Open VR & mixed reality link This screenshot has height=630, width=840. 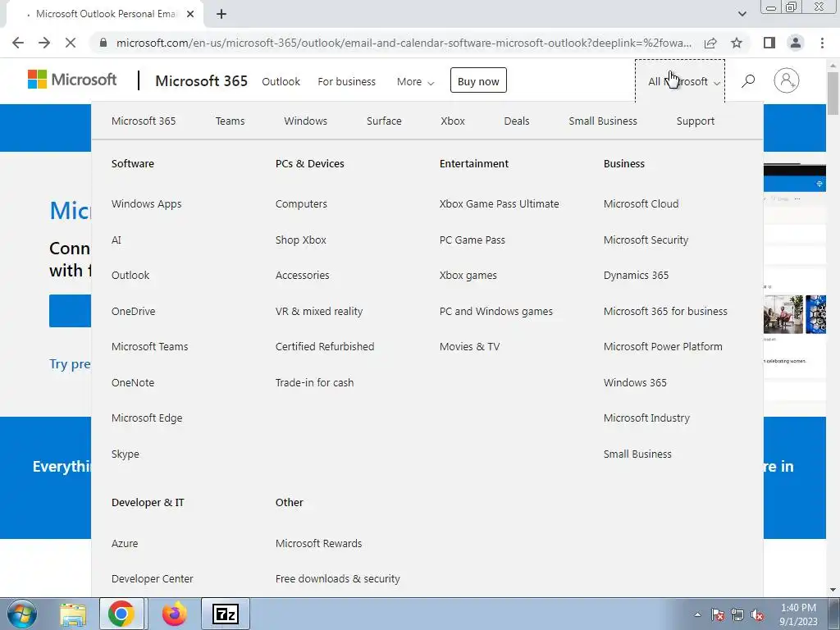click(x=319, y=311)
